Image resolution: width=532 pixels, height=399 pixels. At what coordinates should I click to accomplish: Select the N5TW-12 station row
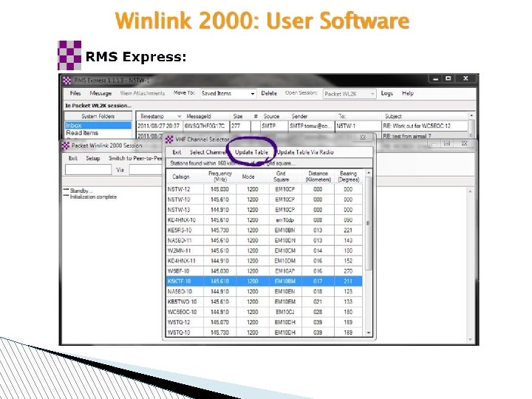pos(265,189)
